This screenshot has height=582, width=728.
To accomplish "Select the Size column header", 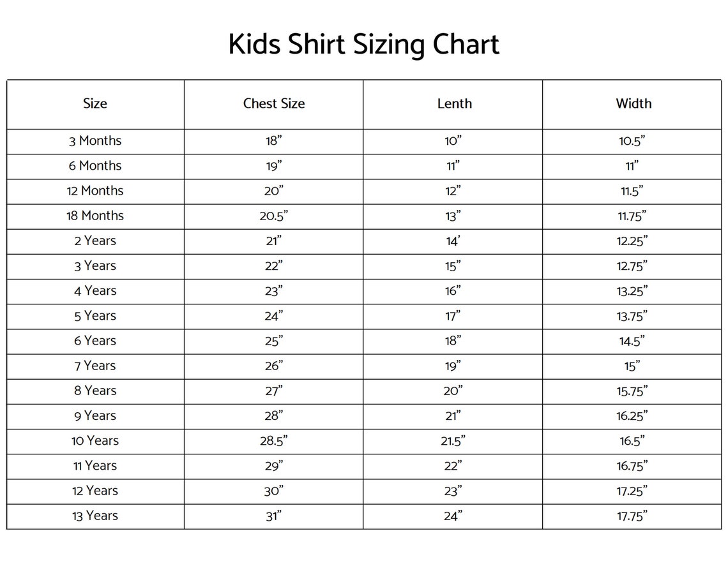I will (x=95, y=103).
